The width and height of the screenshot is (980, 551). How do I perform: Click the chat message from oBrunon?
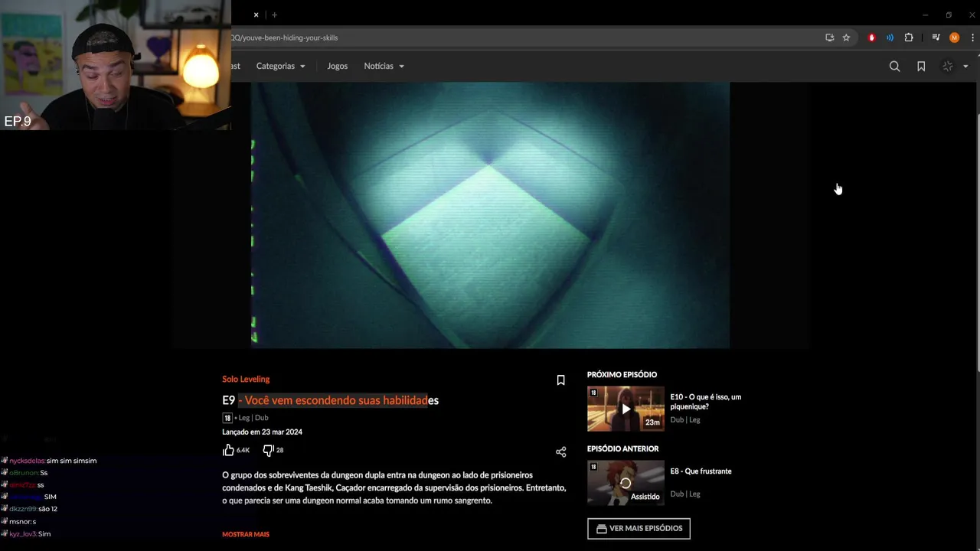(24, 473)
